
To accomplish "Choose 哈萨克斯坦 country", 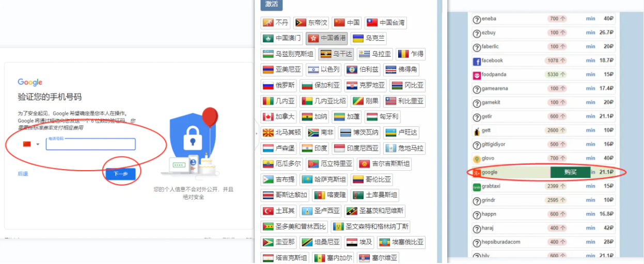I will (x=324, y=179).
